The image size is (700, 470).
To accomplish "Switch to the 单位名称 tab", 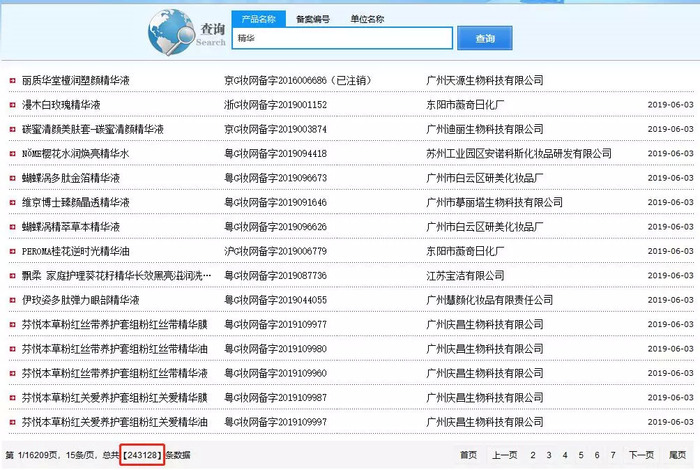I will point(367,19).
